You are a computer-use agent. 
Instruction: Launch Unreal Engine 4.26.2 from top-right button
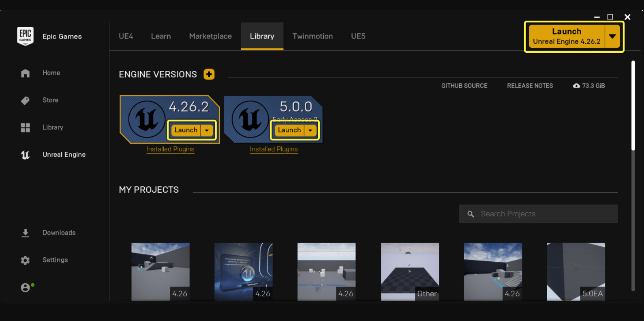(567, 37)
